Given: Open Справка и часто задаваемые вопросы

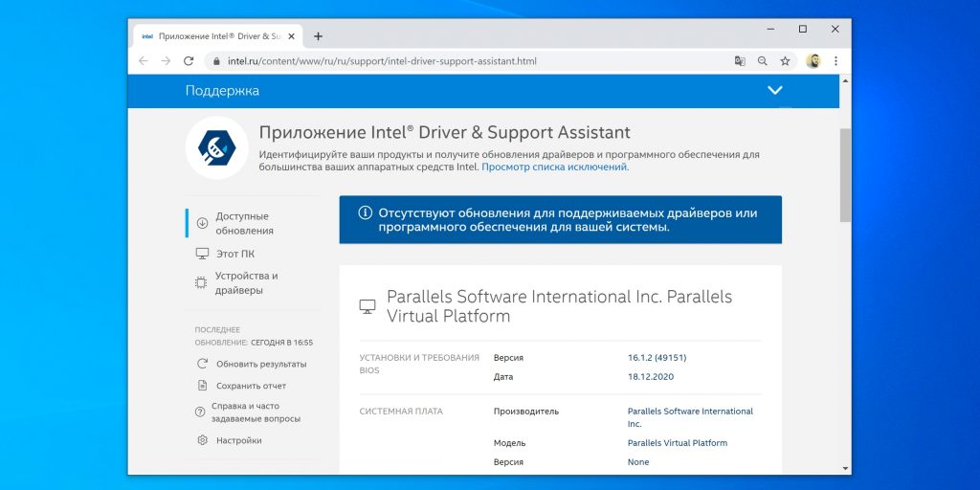Looking at the screenshot, I should (256, 412).
